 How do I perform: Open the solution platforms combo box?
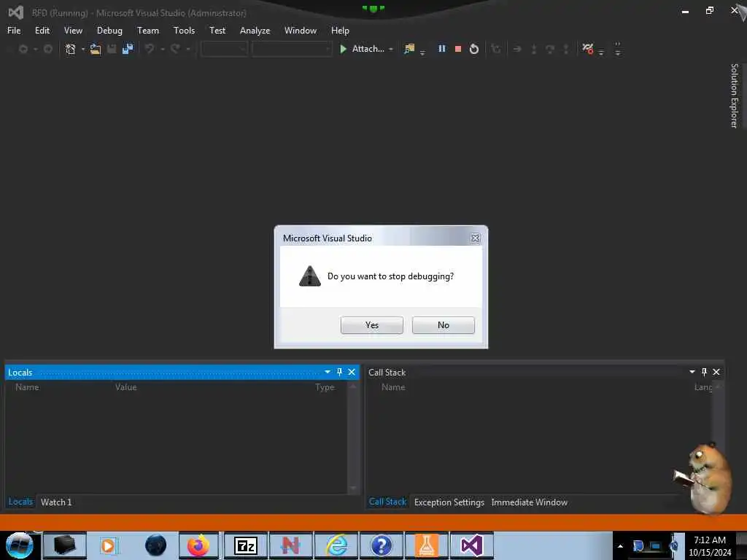pyautogui.click(x=292, y=49)
